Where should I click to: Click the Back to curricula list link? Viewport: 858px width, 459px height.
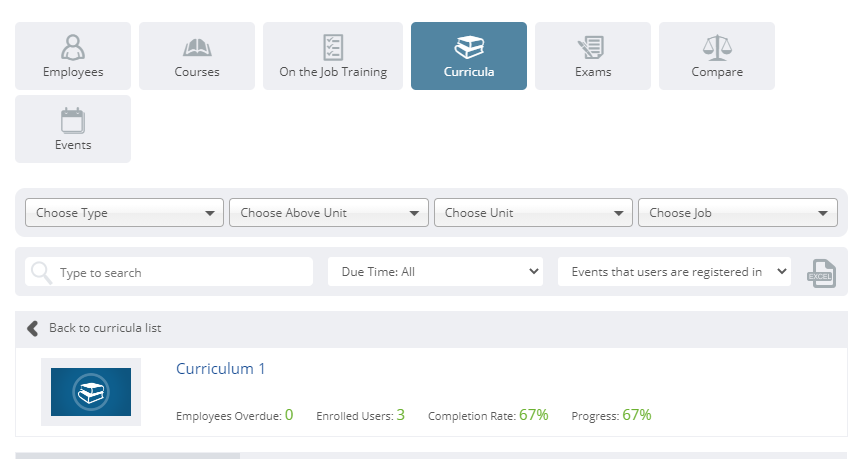pyautogui.click(x=105, y=328)
